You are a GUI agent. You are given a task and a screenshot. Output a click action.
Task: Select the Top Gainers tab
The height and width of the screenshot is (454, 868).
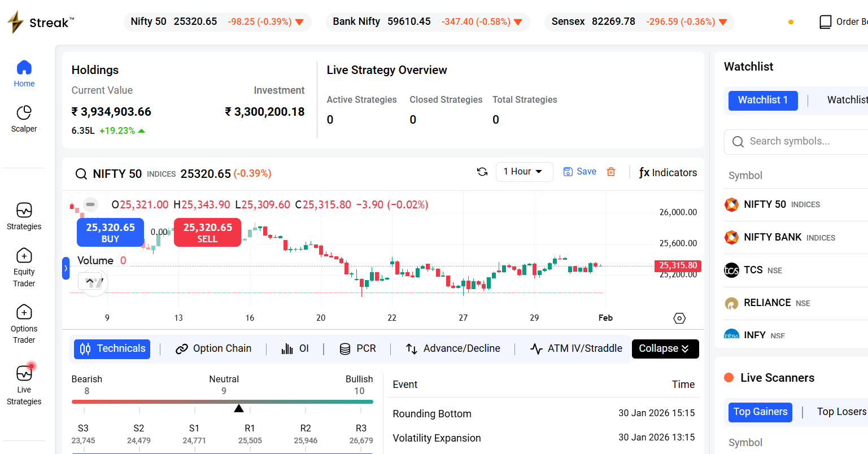tap(760, 412)
